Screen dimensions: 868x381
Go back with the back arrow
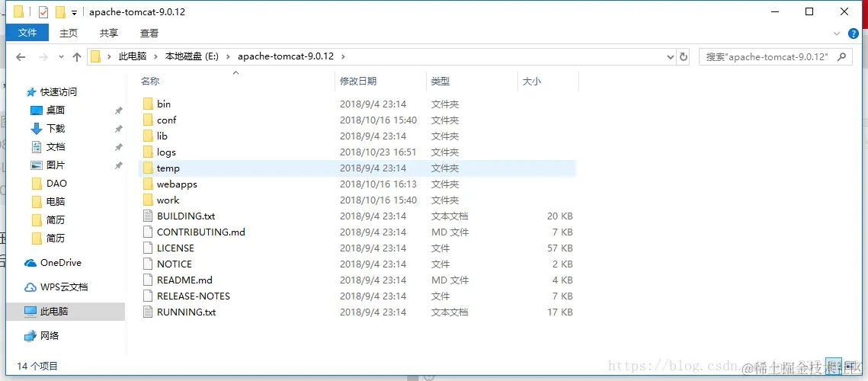click(21, 56)
